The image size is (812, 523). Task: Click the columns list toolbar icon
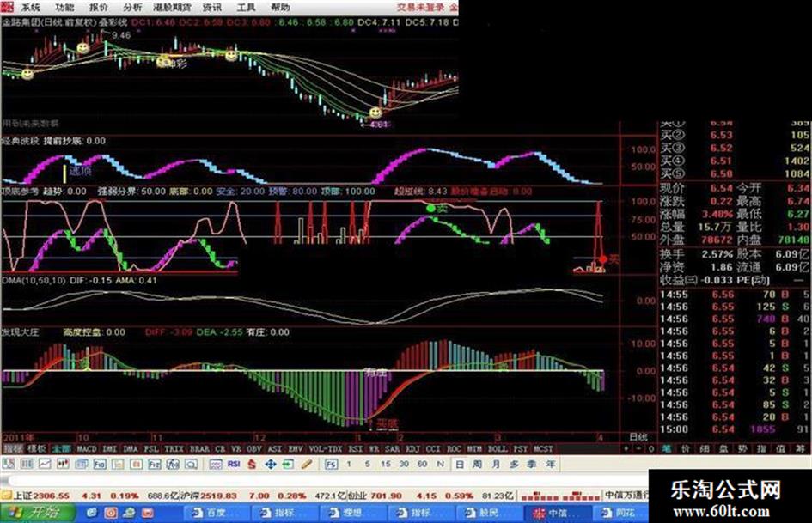27,465
